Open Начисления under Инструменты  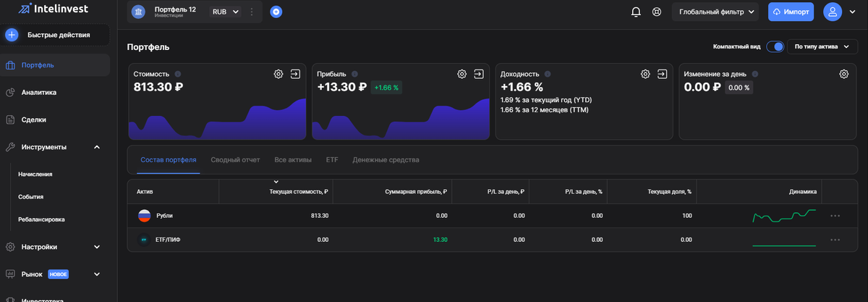click(x=35, y=174)
